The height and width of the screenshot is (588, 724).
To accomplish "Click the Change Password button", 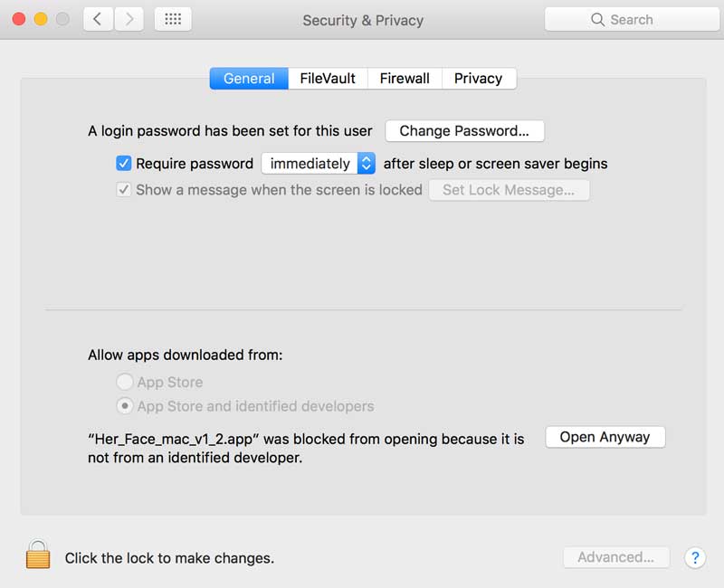I will 464,131.
